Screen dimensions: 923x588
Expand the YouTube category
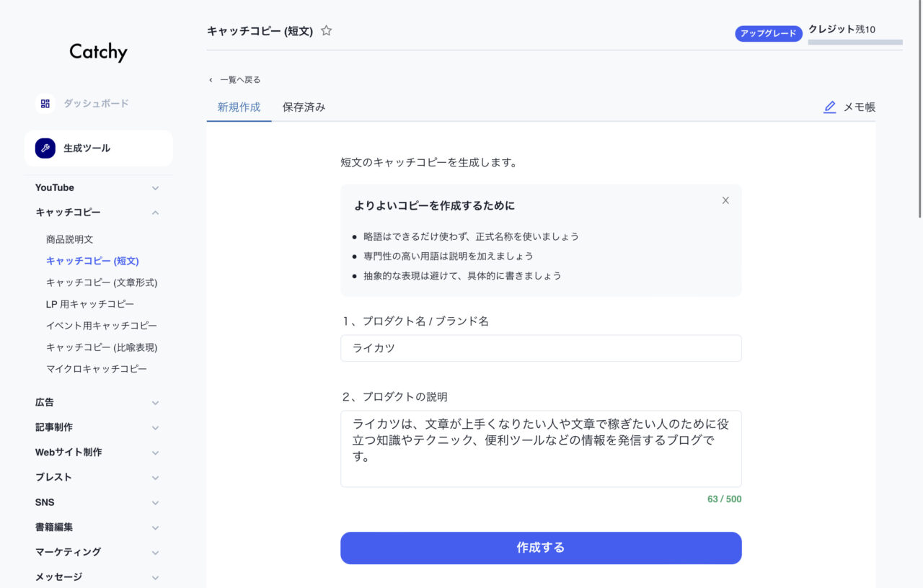[x=155, y=188]
